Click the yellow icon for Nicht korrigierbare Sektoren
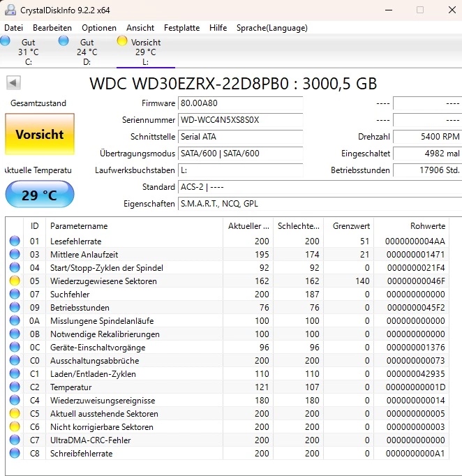462x476 pixels. pyautogui.click(x=15, y=427)
